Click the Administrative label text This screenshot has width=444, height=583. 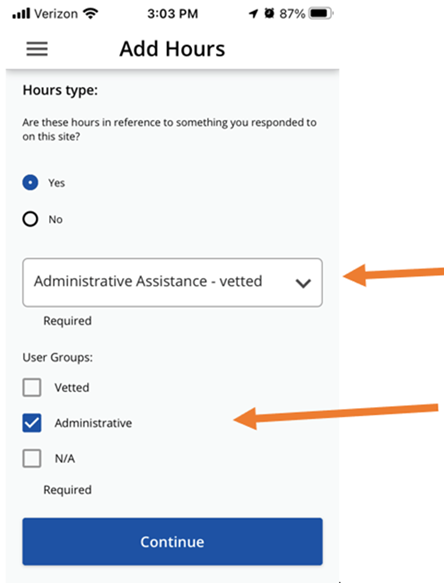[93, 423]
